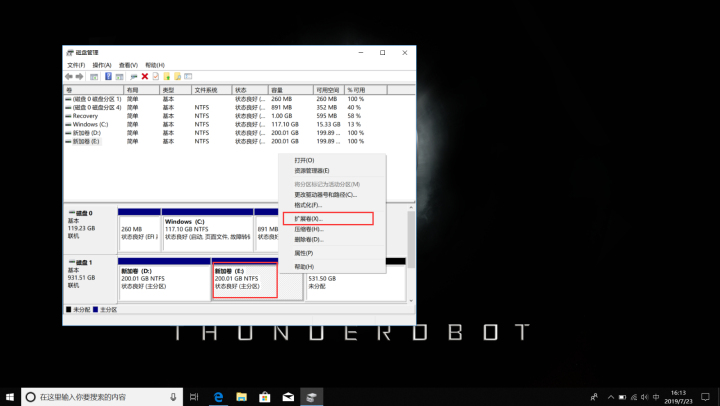Open the 文件(F) menu
This screenshot has width=720, height=406.
(x=76, y=65)
